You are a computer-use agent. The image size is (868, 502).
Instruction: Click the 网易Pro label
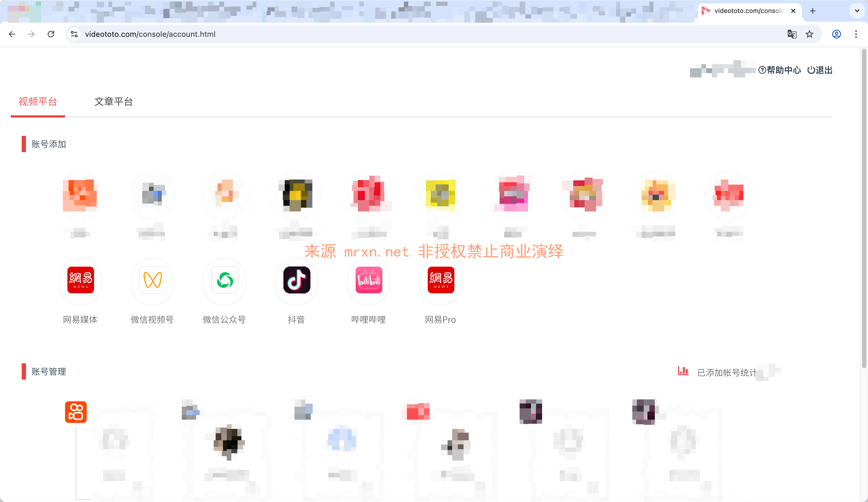pos(441,320)
